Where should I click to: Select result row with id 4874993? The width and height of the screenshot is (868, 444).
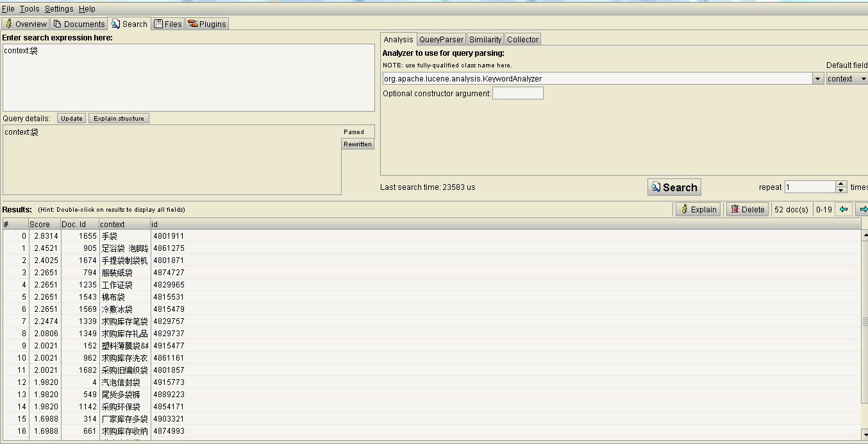pyautogui.click(x=431, y=431)
